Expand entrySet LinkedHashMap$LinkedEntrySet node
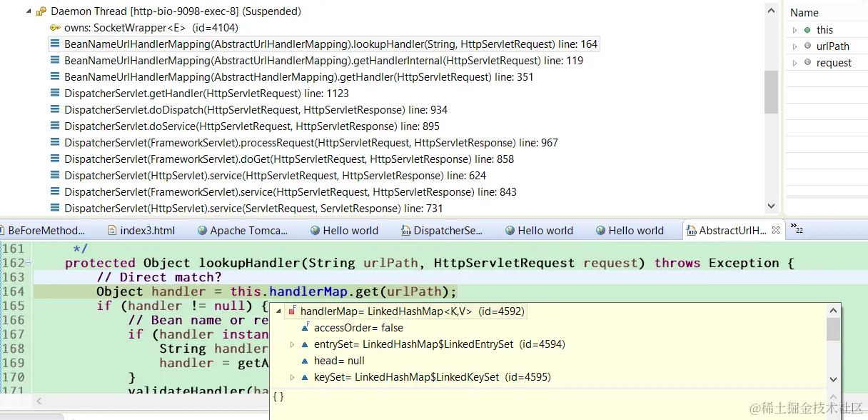Screen dimensions: 868x420 point(292,344)
